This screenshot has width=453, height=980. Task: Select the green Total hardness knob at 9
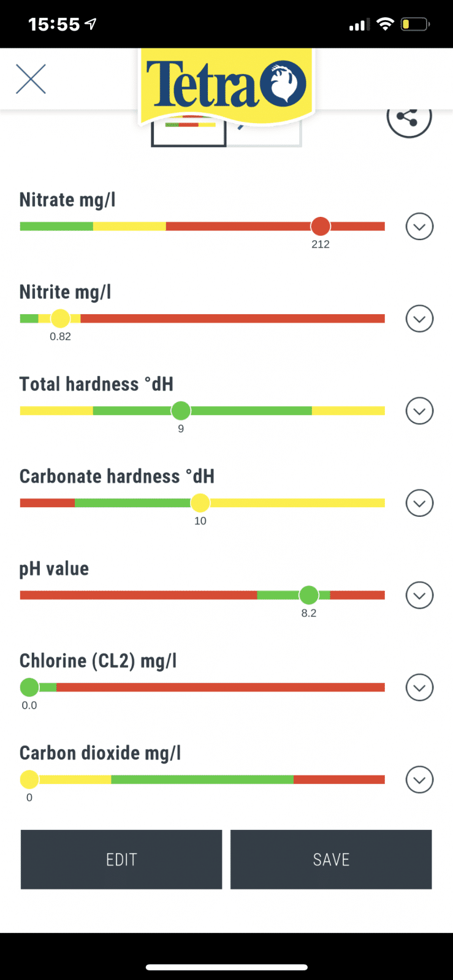pos(181,410)
